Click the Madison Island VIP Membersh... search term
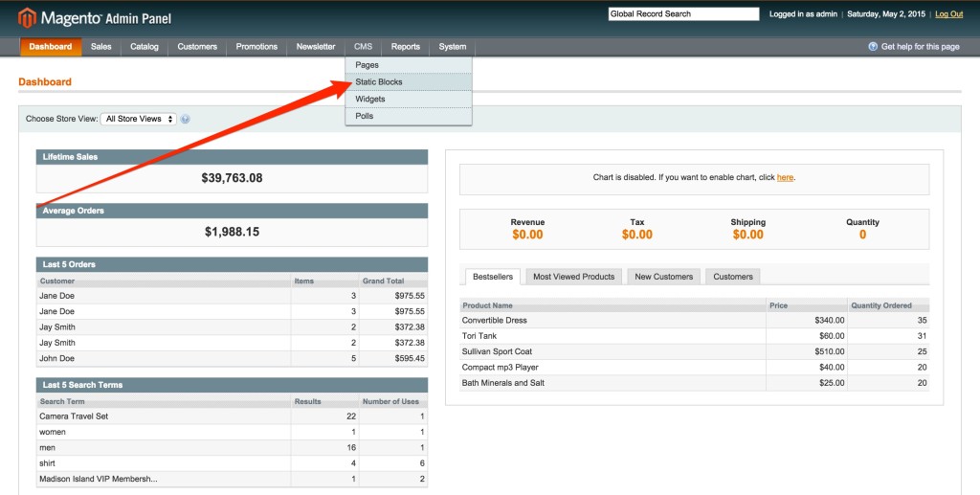This screenshot has width=980, height=495. [99, 479]
